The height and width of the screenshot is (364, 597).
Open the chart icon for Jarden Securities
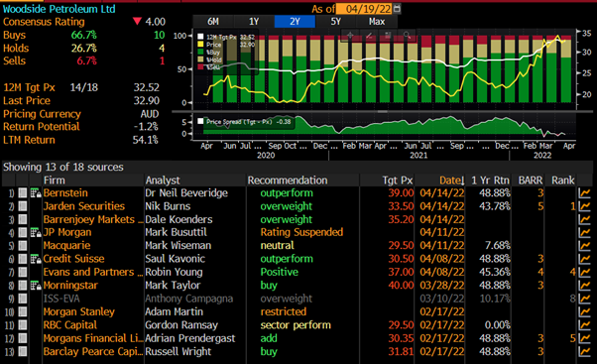pos(584,206)
